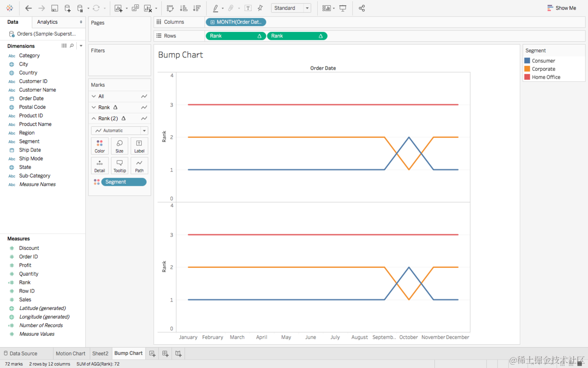Open the Clear Sheet dropdown arrow

click(156, 9)
